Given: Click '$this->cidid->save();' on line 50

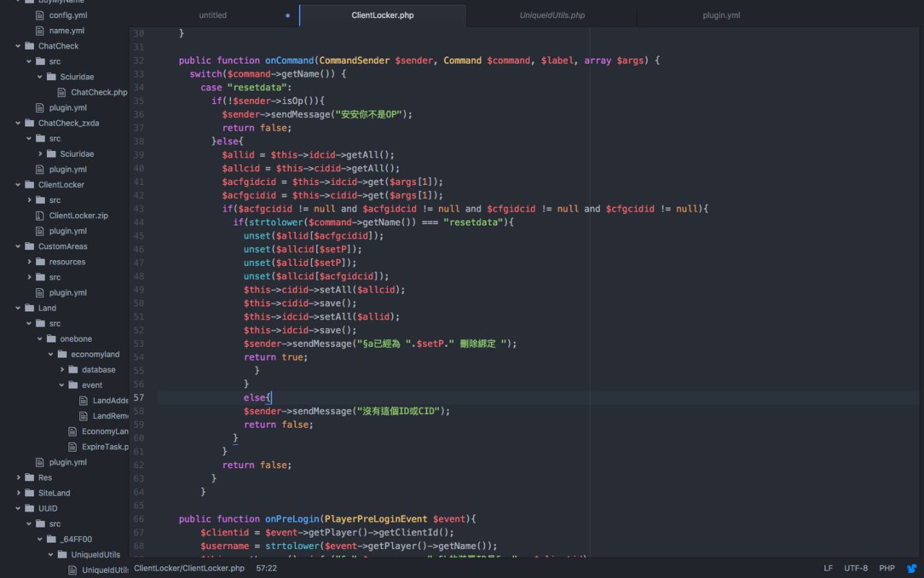Looking at the screenshot, I should pos(300,303).
